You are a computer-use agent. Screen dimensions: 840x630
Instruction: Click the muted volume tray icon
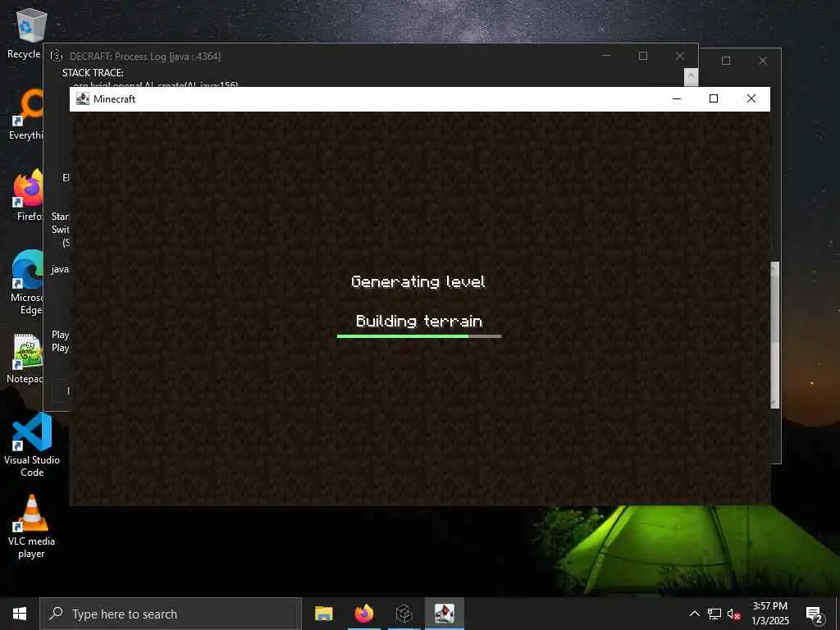pyautogui.click(x=734, y=614)
